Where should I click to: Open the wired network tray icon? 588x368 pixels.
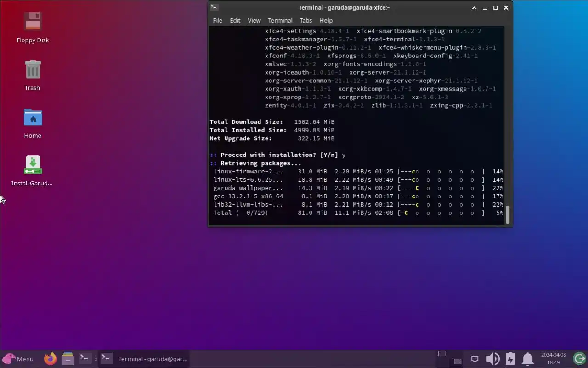tap(475, 359)
